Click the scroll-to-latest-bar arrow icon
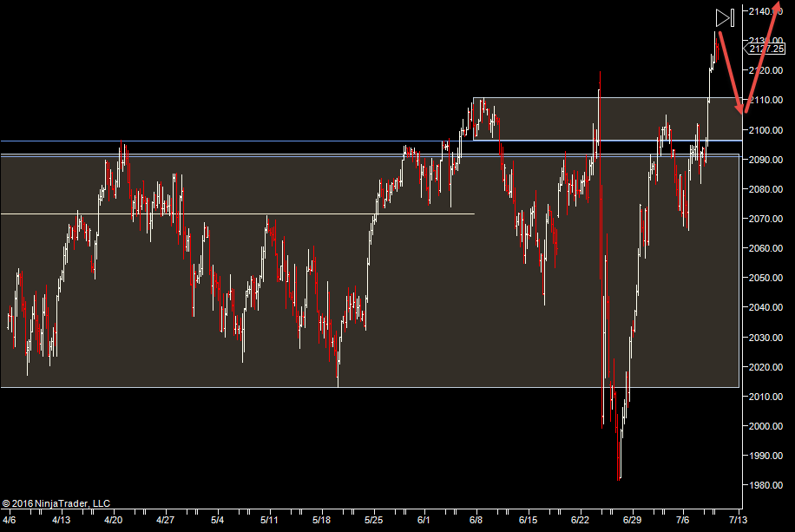 [x=726, y=16]
